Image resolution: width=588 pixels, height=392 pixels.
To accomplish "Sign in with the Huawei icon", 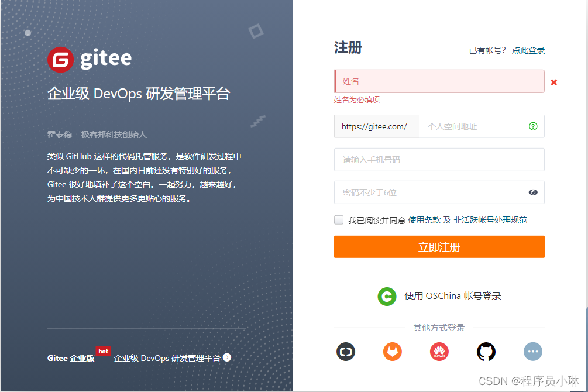I will tap(439, 352).
